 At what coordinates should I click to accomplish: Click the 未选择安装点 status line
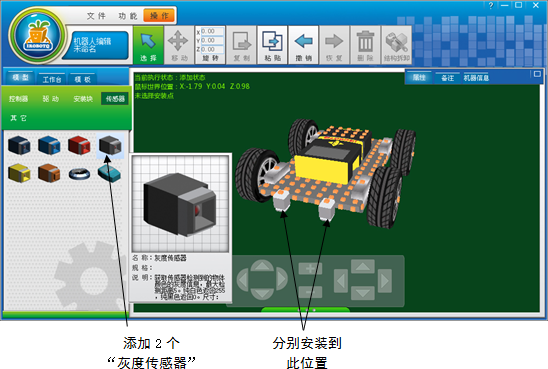coord(154,96)
